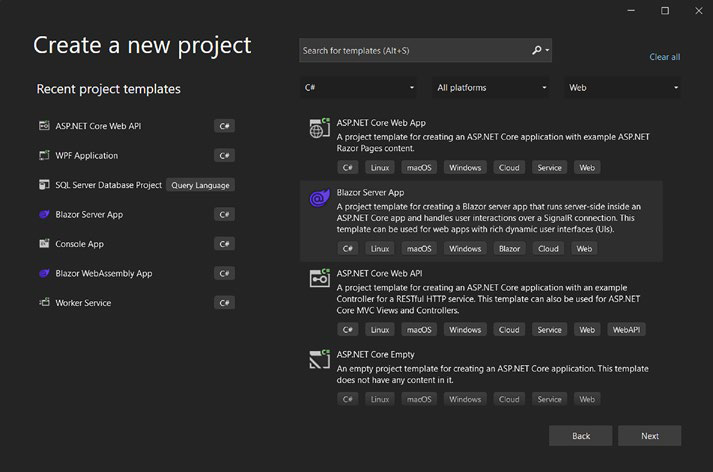Click Cloud tag under ASP.NET Core Empty
The width and height of the screenshot is (713, 472).
(509, 399)
